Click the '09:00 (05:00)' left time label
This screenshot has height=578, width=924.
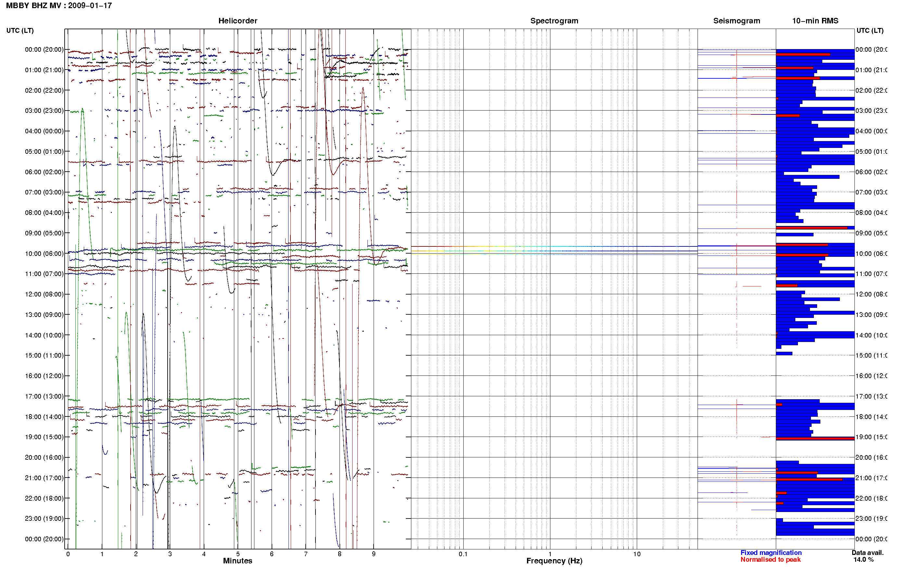(x=44, y=233)
